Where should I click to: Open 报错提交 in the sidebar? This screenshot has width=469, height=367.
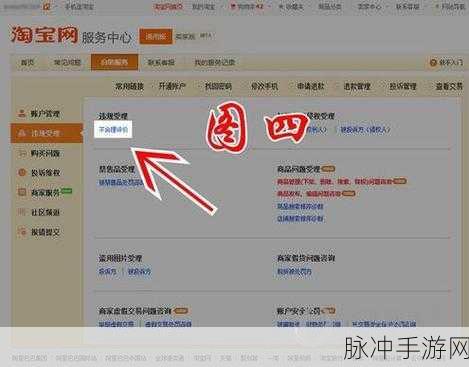[45, 232]
